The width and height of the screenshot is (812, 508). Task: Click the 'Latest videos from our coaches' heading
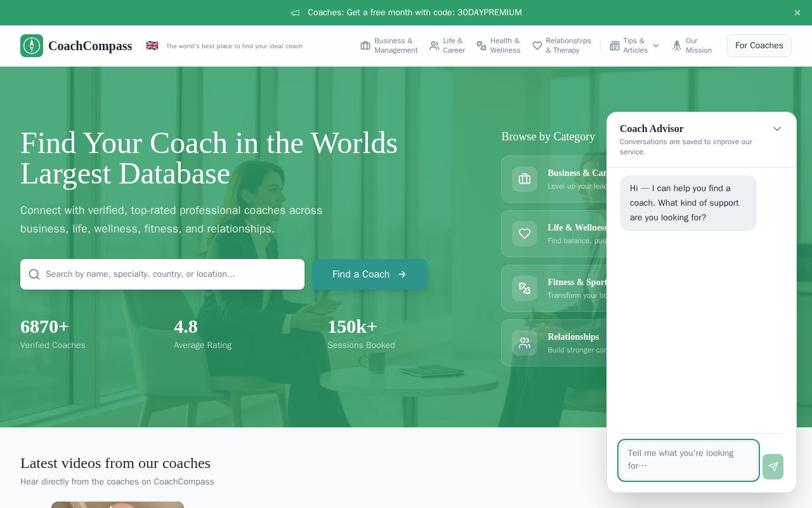(115, 463)
